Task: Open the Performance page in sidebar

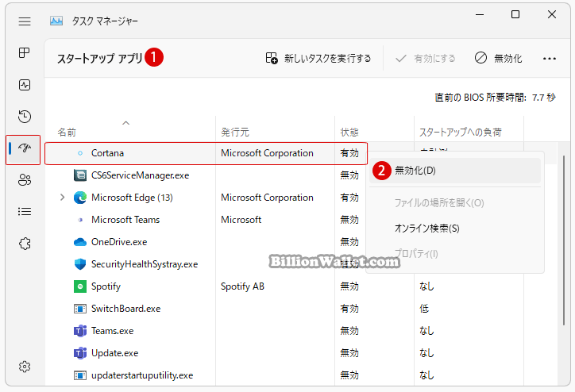Action: 25,85
